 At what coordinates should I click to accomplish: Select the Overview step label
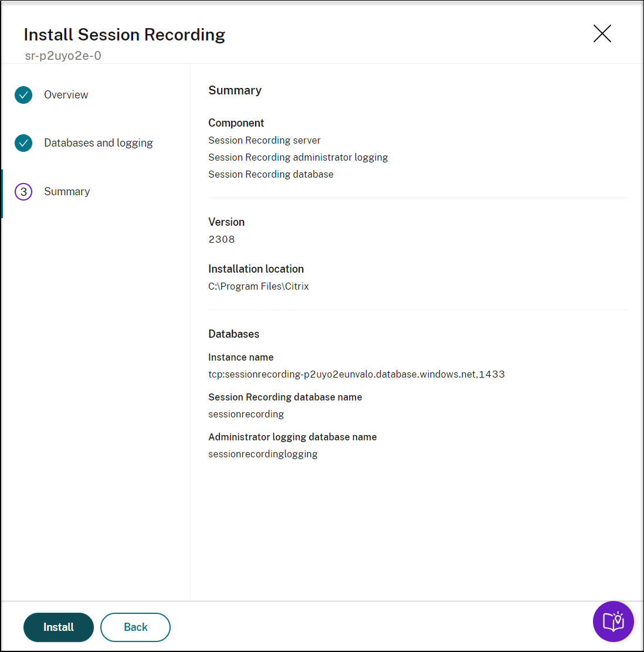[66, 95]
